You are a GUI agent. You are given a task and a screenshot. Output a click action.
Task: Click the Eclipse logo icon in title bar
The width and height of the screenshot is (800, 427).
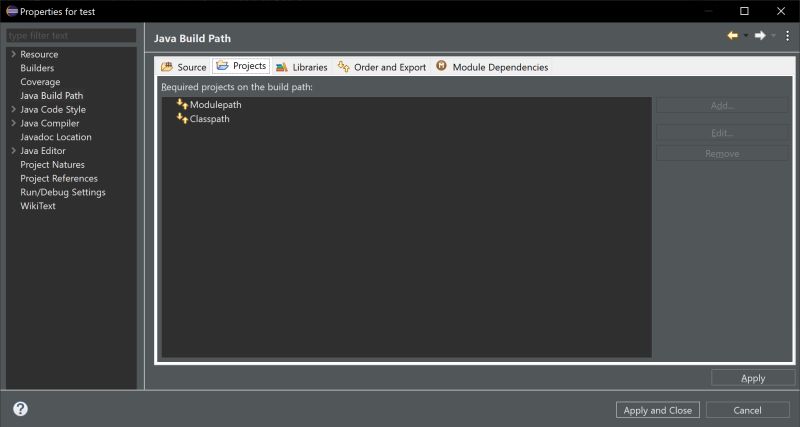[x=12, y=11]
